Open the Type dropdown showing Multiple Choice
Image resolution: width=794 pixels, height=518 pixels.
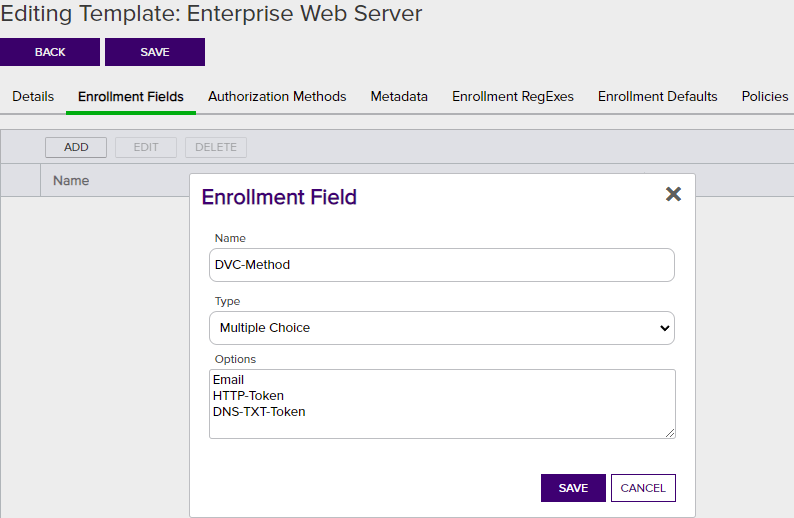pyautogui.click(x=442, y=328)
